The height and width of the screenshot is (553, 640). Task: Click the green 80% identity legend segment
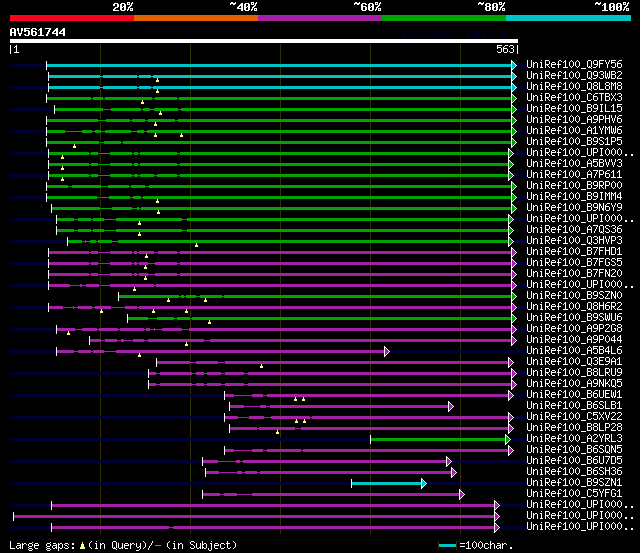(444, 18)
